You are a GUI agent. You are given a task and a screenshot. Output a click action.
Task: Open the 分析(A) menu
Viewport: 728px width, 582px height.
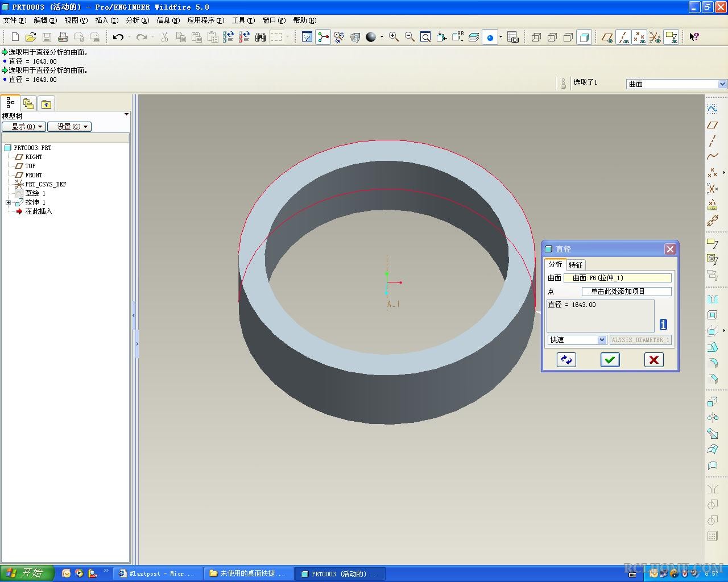(137, 20)
